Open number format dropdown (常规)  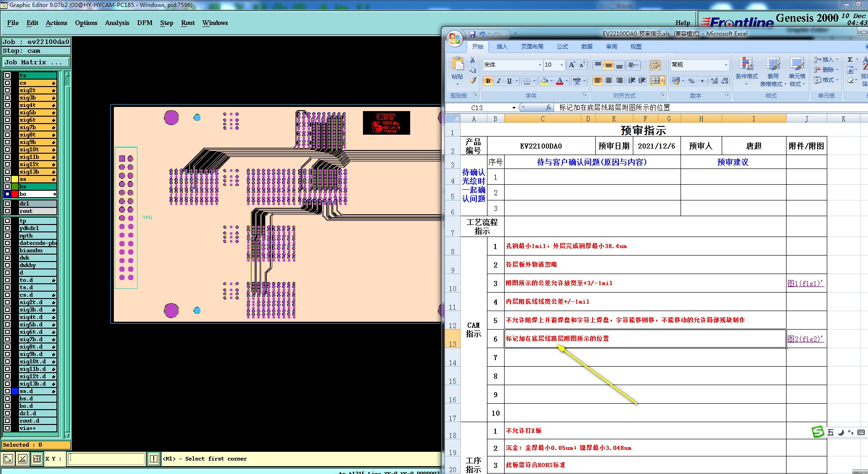pyautogui.click(x=725, y=65)
